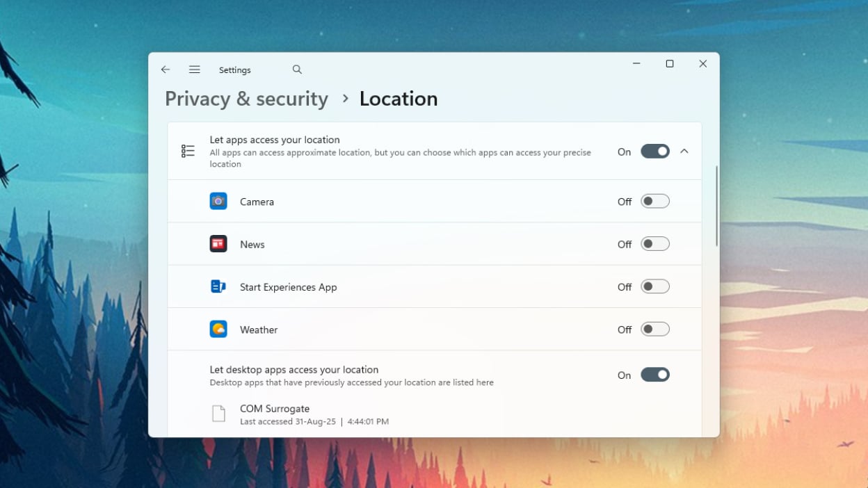This screenshot has width=868, height=488.
Task: Switch on News location toggle
Action: (x=654, y=244)
